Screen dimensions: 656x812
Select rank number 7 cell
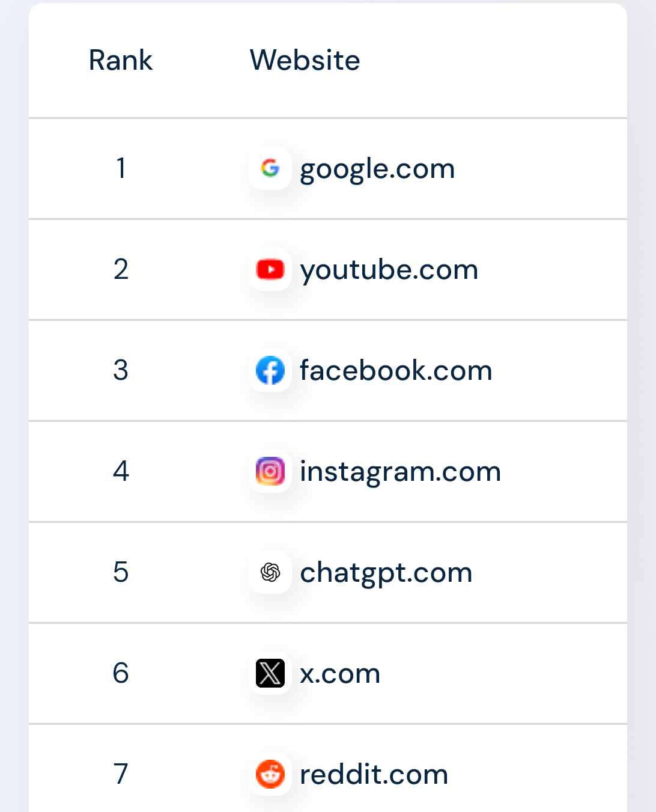pyautogui.click(x=121, y=774)
